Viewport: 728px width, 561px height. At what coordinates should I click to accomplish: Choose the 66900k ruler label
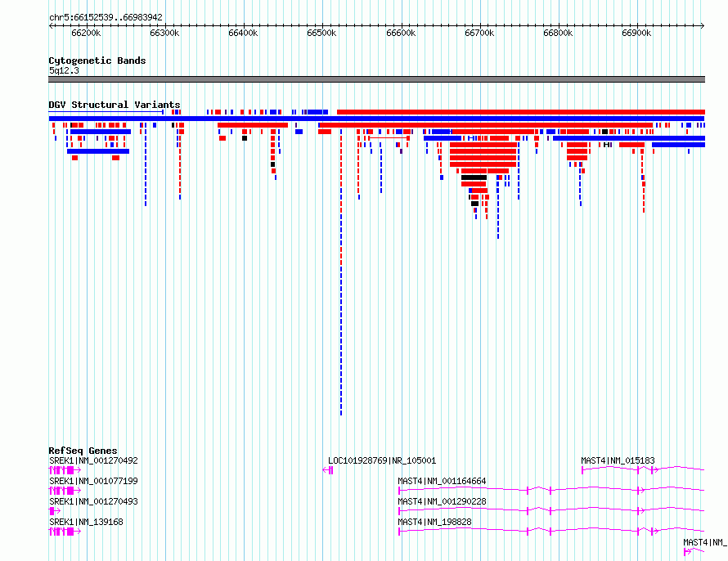pos(636,34)
